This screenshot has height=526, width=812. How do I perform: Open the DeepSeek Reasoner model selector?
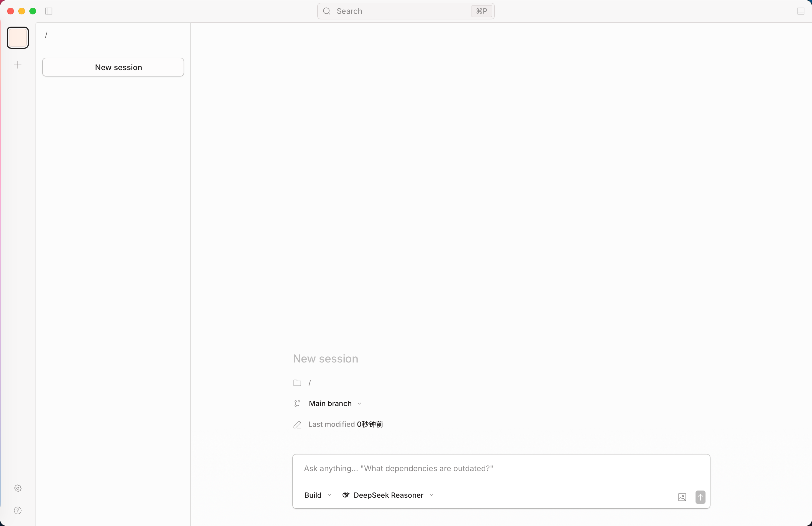(x=388, y=495)
